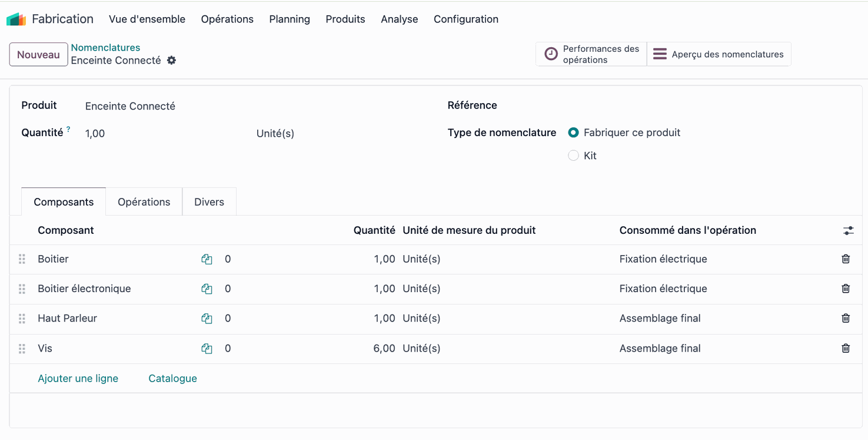
Task: Click the drag handle of Boitier électronique row
Action: pyautogui.click(x=22, y=289)
